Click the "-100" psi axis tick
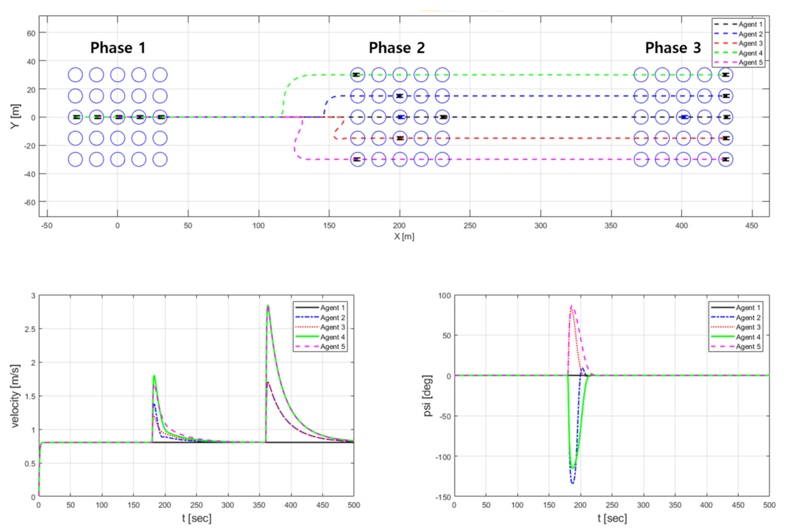788x532 pixels. click(x=443, y=457)
